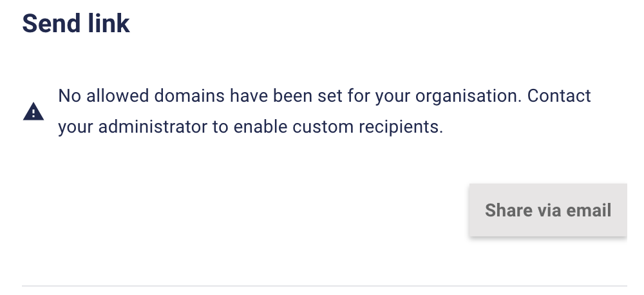Image resolution: width=644 pixels, height=295 pixels.
Task: Click the 'No allowed domains' warning message
Action: (325, 111)
